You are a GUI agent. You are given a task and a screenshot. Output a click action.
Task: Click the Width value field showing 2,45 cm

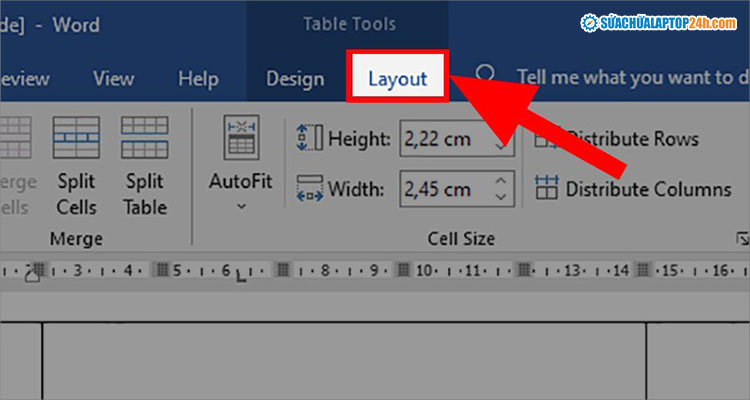[x=445, y=188]
